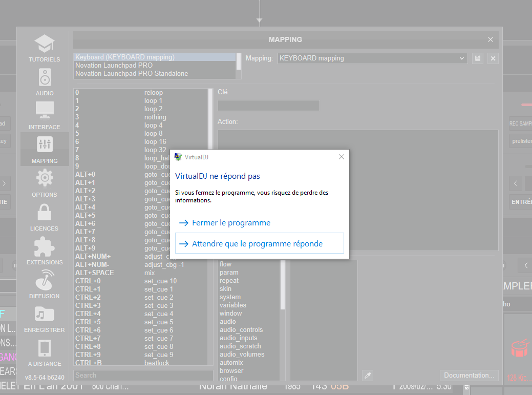Select the browser action category
Screen dimensions: 532x395
pyautogui.click(x=249, y=370)
